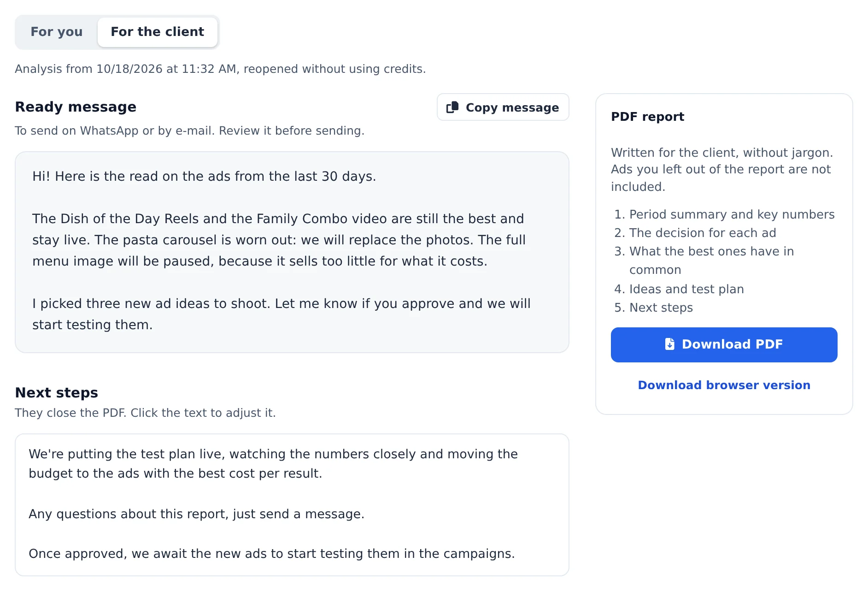Screen dimensions: 868x592
Task: Click the 'Once approved, we await' sentence
Action: pos(272,553)
